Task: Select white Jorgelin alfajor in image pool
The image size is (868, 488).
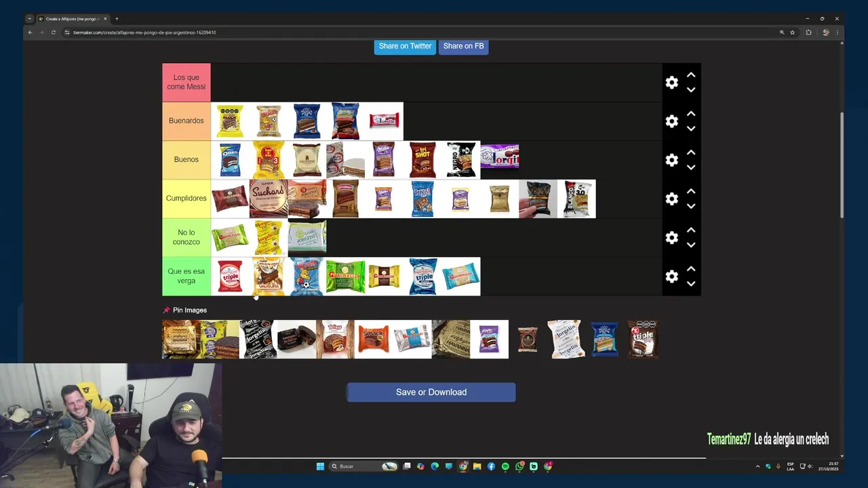Action: pos(566,339)
